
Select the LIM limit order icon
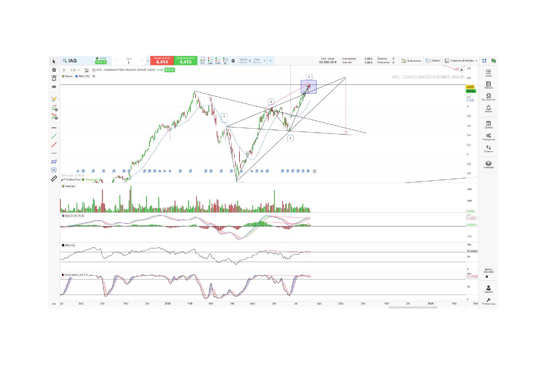(210, 61)
